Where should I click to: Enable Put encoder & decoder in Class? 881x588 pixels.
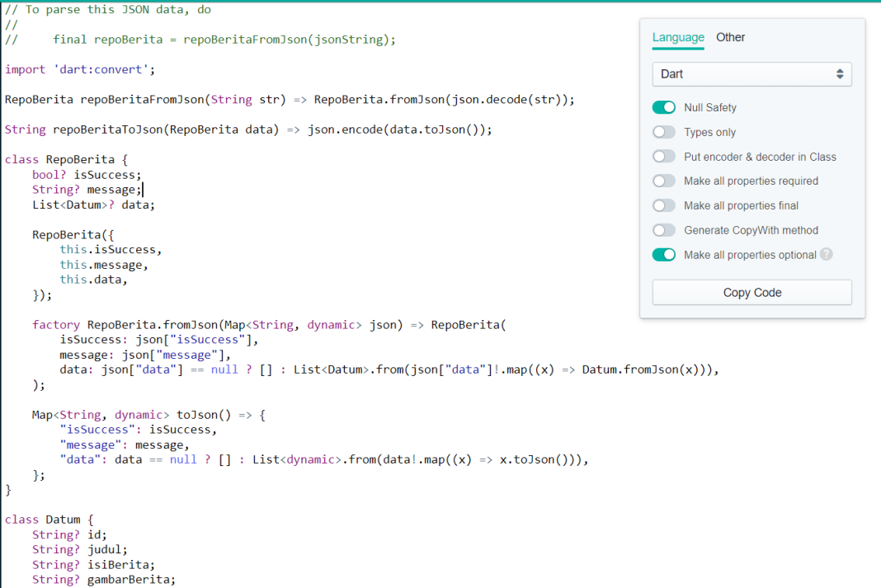point(664,156)
